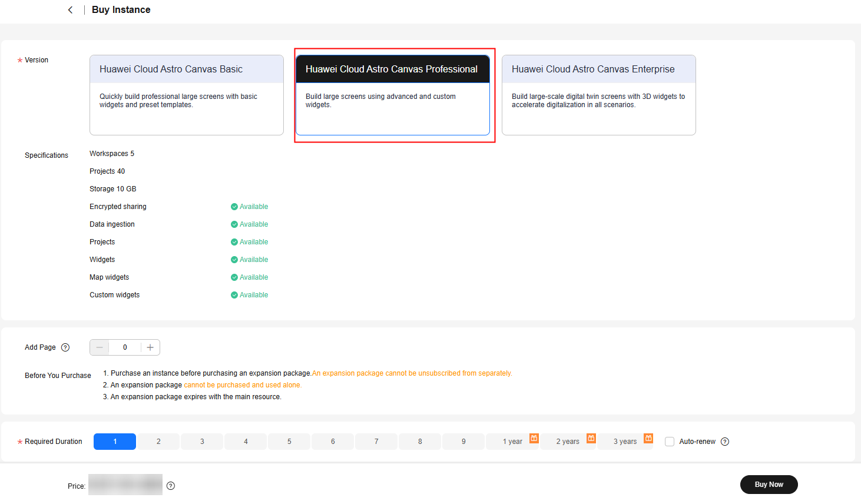Image resolution: width=861 pixels, height=504 pixels.
Task: Click the Workspaces 5 specification text
Action: (x=112, y=154)
